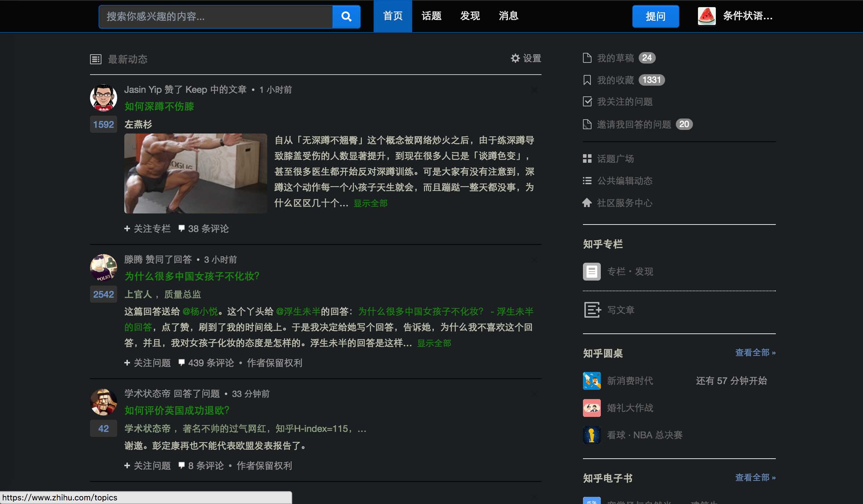Open the 首页 tab
The width and height of the screenshot is (863, 504).
[x=393, y=16]
